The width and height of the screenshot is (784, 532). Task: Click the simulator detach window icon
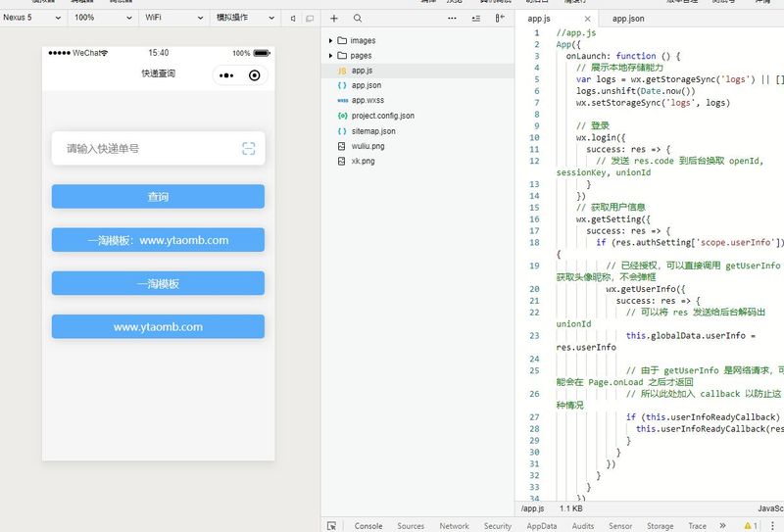tap(310, 19)
